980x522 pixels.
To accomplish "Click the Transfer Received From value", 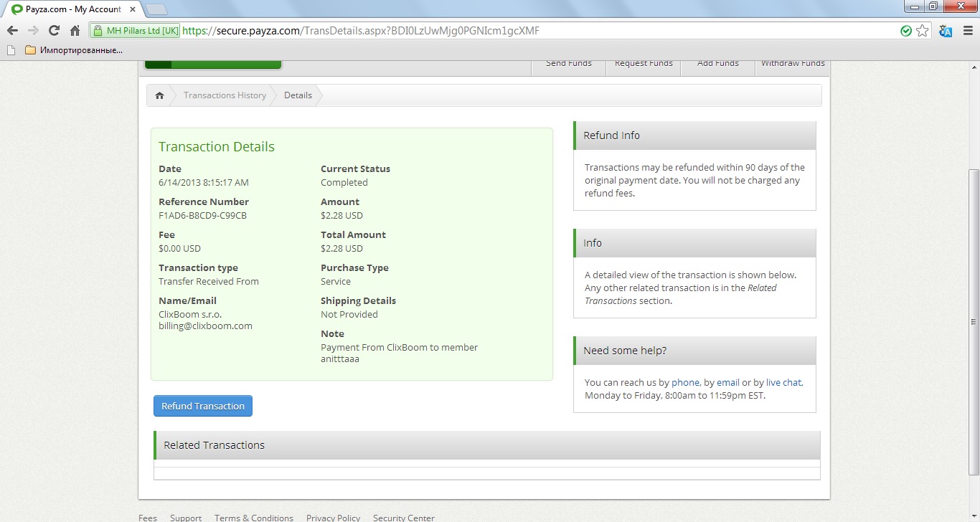I will [209, 282].
